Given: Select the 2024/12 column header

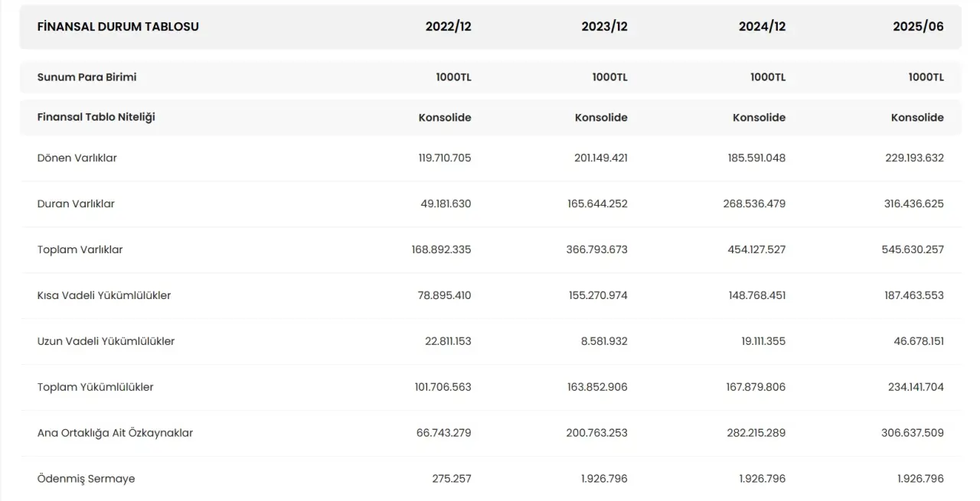Looking at the screenshot, I should pos(762,27).
